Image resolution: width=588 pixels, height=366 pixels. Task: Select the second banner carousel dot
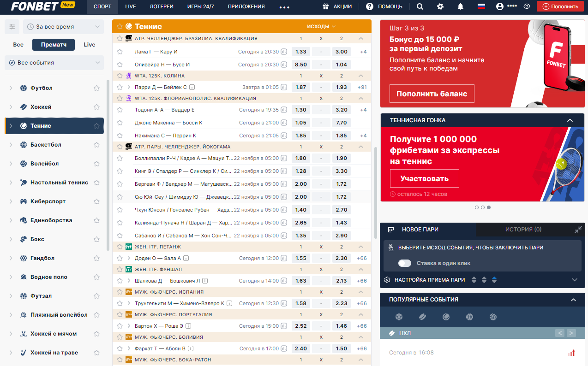point(483,207)
